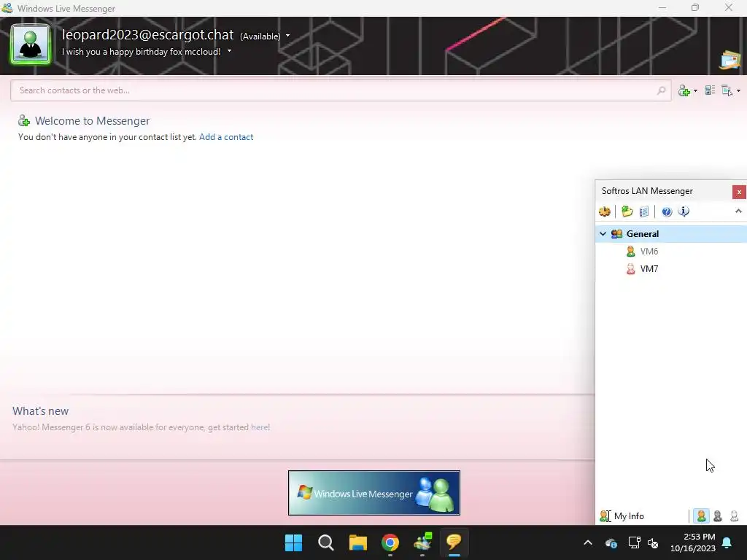Click the network tray icon

tap(634, 542)
